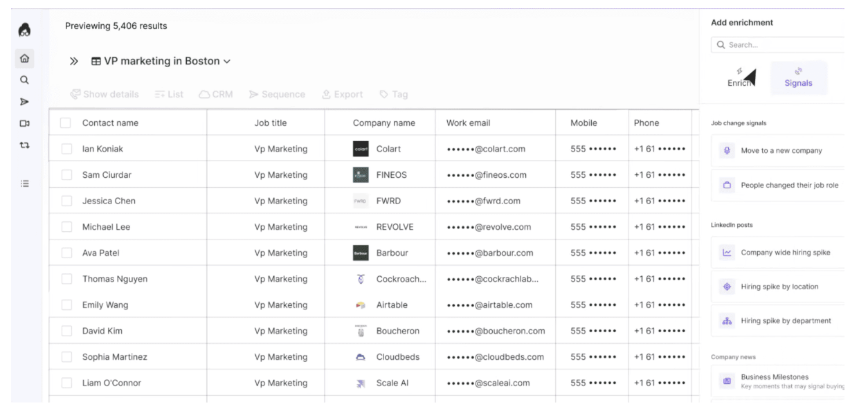Click Show details toolbar button
The width and height of the screenshot is (868, 418).
[105, 94]
